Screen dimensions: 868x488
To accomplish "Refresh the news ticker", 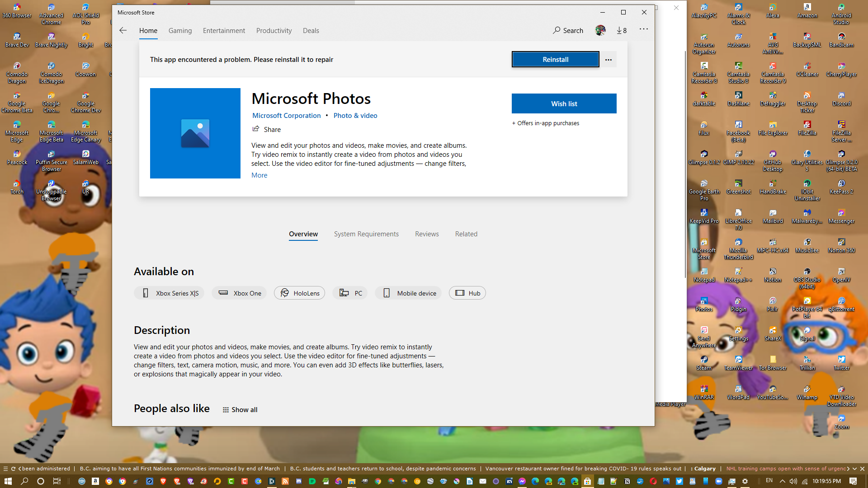I will (13, 469).
